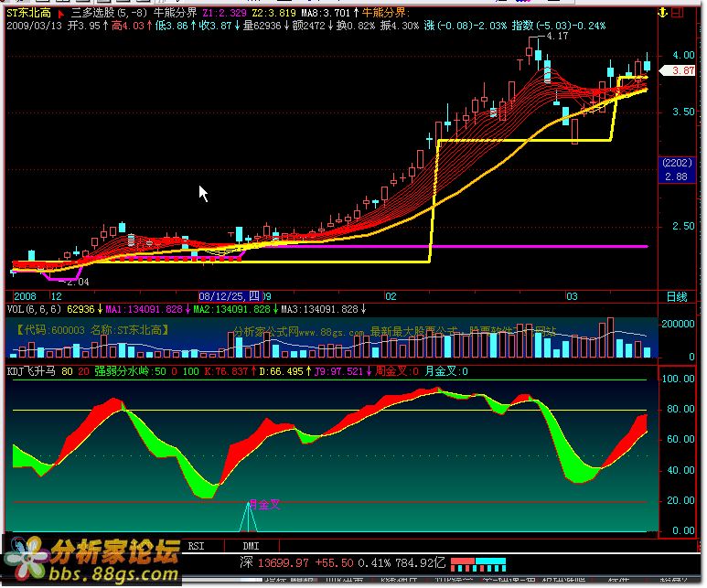Click the red arrow beside ST东北高 stock name
Image resolution: width=707 pixels, height=588 pixels.
point(60,15)
